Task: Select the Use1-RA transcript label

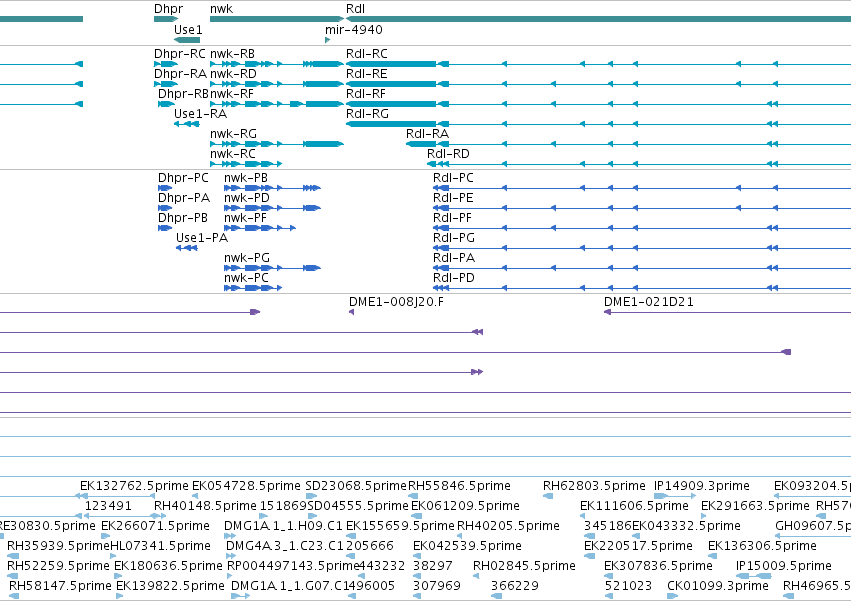Action: [x=200, y=114]
